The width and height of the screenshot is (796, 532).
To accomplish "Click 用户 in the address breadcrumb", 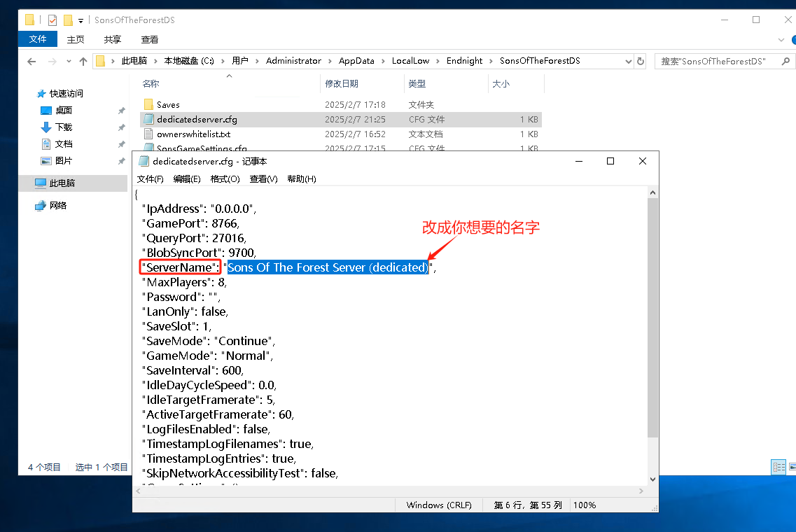I will (x=240, y=61).
